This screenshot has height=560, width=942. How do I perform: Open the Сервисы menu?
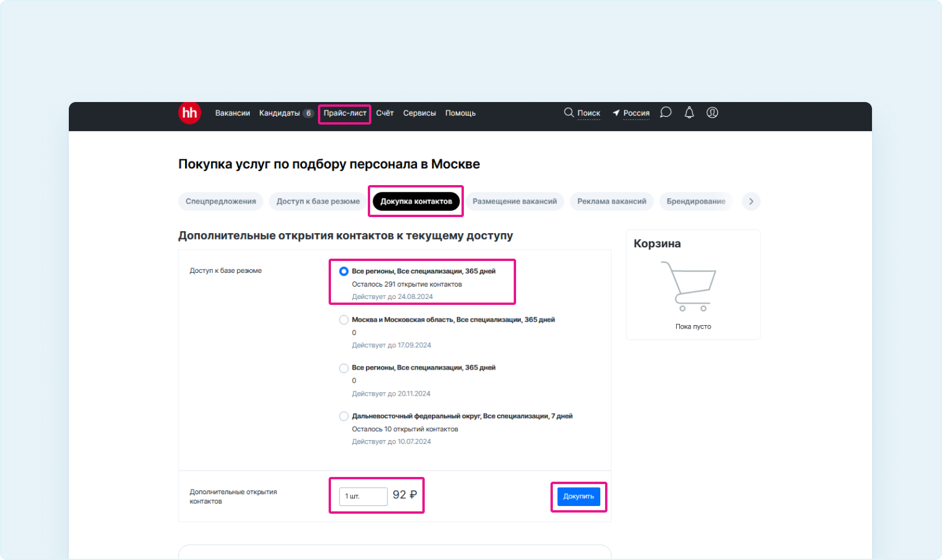(419, 113)
